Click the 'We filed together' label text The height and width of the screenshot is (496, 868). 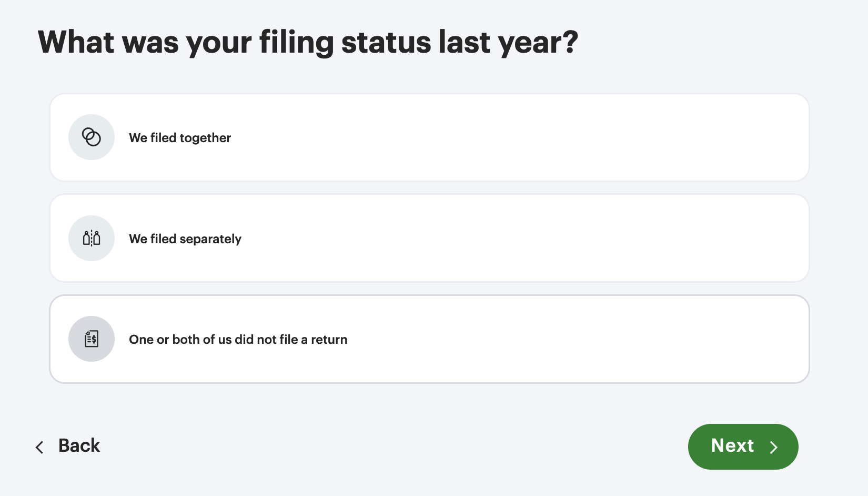point(180,138)
